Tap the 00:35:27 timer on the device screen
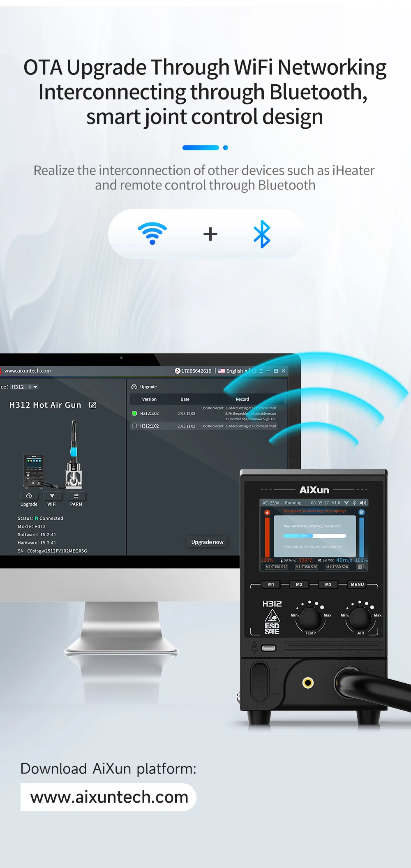 320,503
